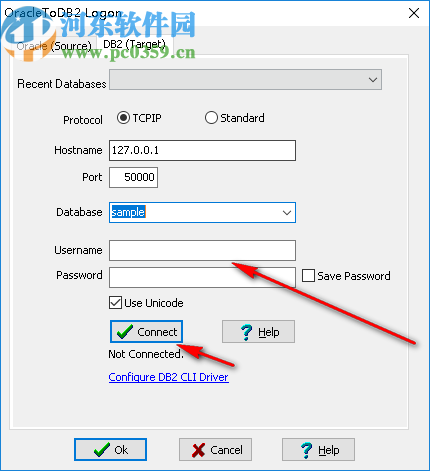This screenshot has width=430, height=471.
Task: Select the TCPIP protocol radio button
Action: 123,118
